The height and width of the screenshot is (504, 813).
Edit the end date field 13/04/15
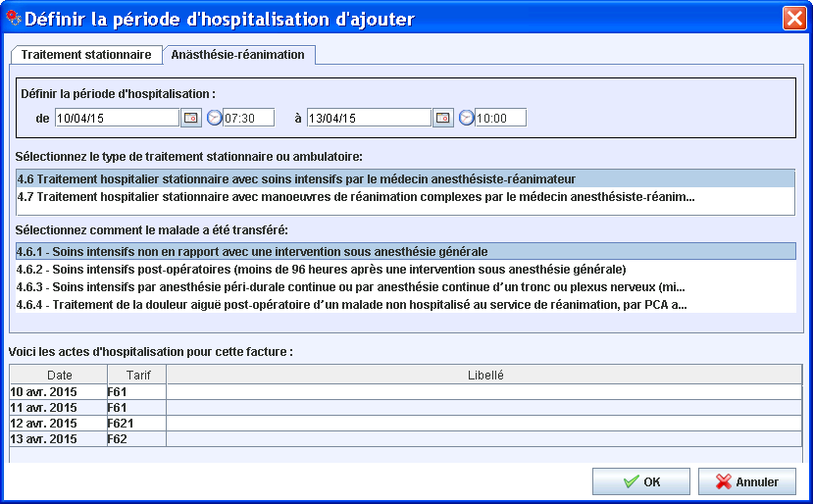click(x=369, y=118)
